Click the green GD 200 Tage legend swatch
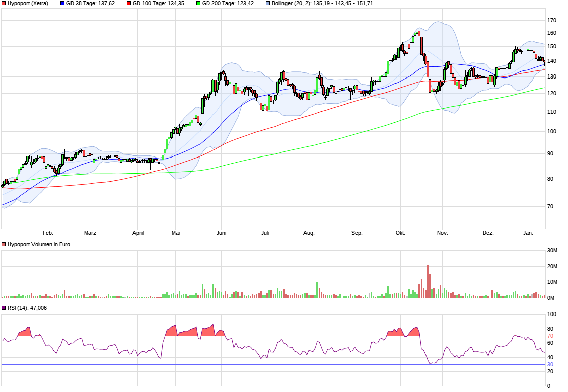 pyautogui.click(x=198, y=3)
